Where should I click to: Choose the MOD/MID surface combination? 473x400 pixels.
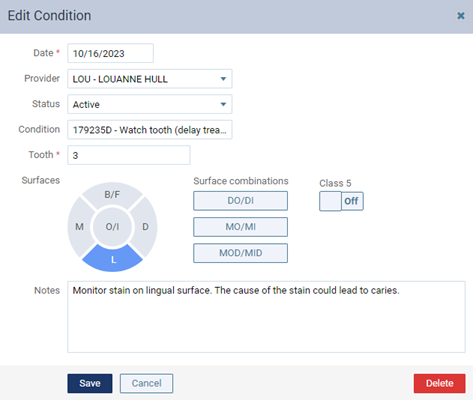[x=240, y=253]
